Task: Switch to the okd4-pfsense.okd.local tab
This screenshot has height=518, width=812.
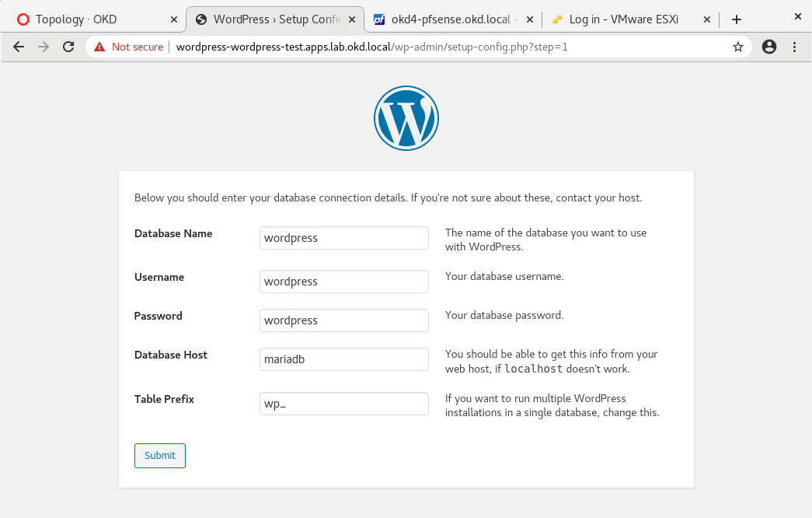Action: [x=452, y=19]
